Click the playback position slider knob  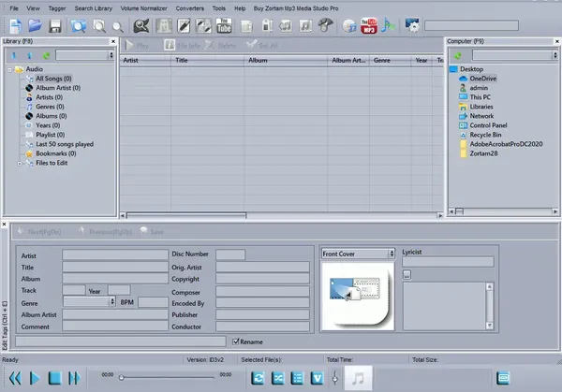pos(122,377)
